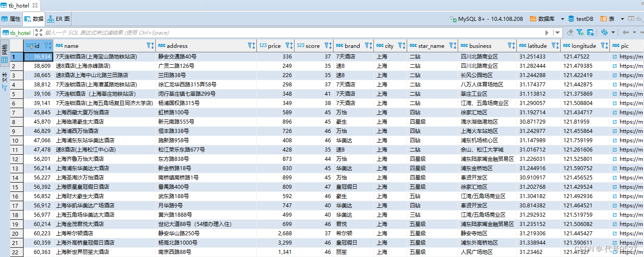Select longitude cell 121.759199
644x257 pixels.
tap(585, 140)
